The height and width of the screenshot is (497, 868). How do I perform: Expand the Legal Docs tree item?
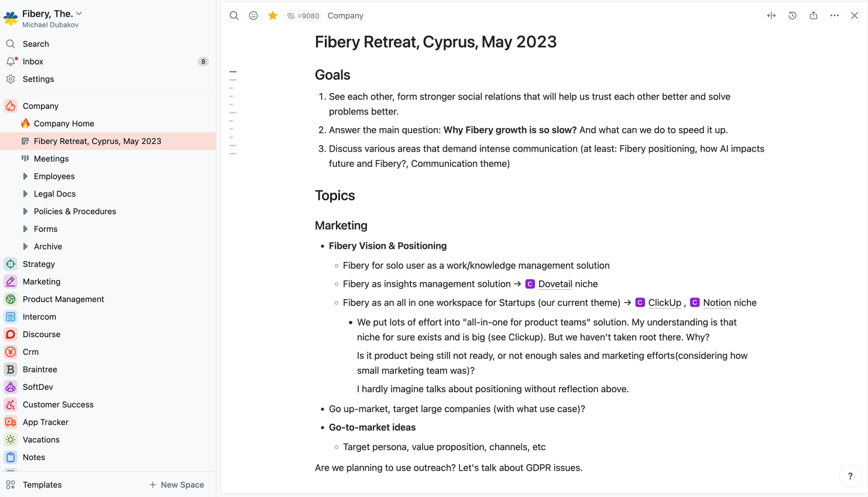[25, 194]
